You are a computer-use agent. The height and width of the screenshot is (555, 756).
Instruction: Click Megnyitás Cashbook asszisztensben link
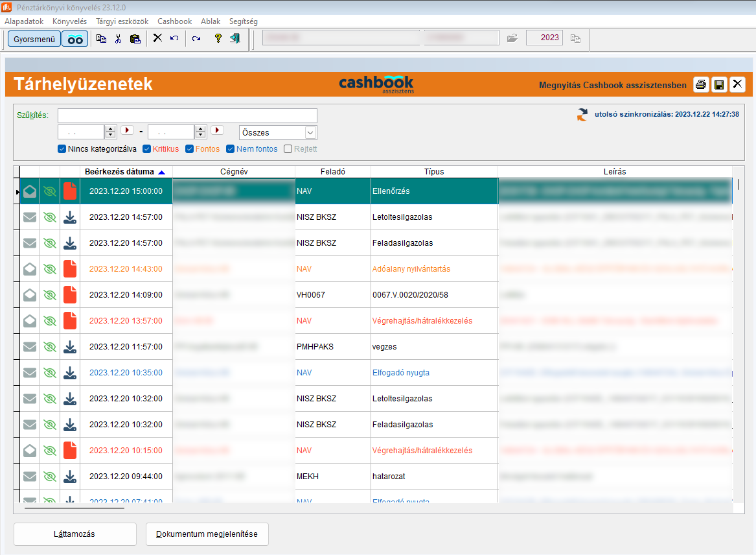point(612,85)
